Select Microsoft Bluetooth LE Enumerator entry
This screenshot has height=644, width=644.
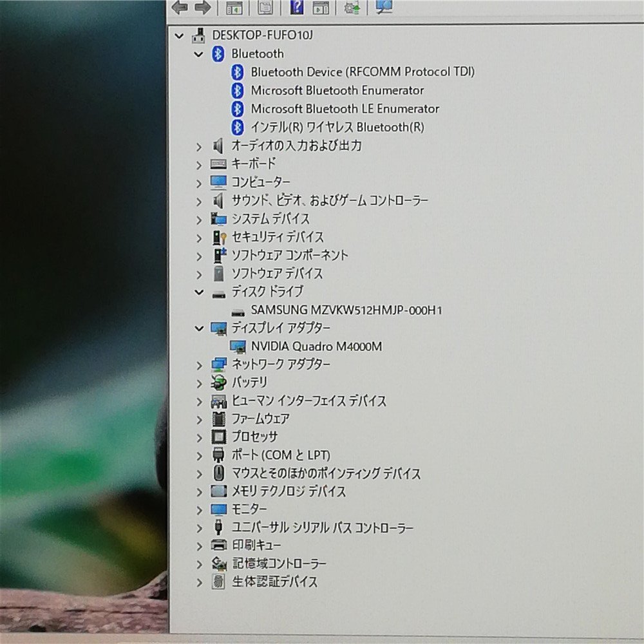[345, 109]
